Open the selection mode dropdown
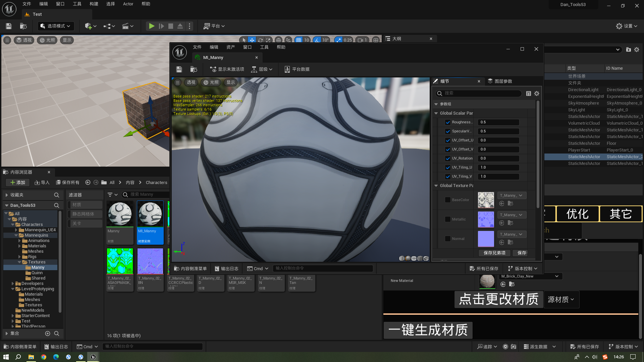The width and height of the screenshot is (644, 362). 56,26
